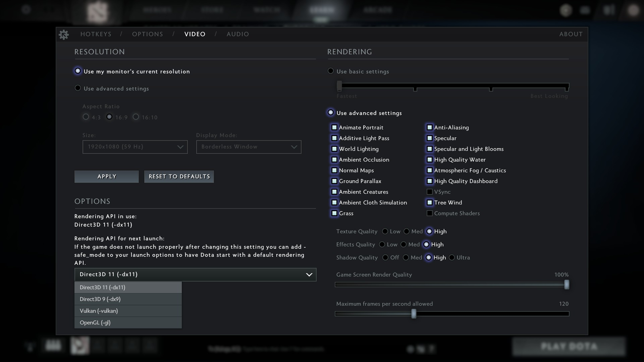Image resolution: width=644 pixels, height=362 pixels.
Task: Toggle the Anti-Aliasing checkbox
Action: coord(429,127)
